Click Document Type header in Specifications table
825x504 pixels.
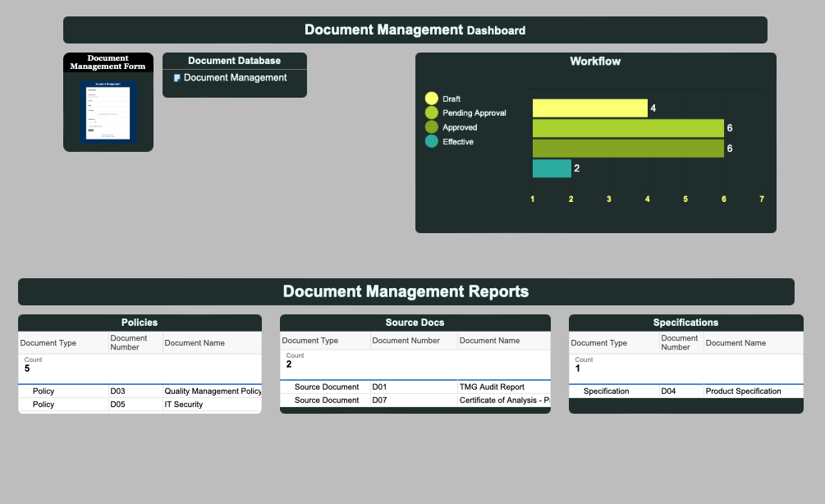[x=598, y=343]
